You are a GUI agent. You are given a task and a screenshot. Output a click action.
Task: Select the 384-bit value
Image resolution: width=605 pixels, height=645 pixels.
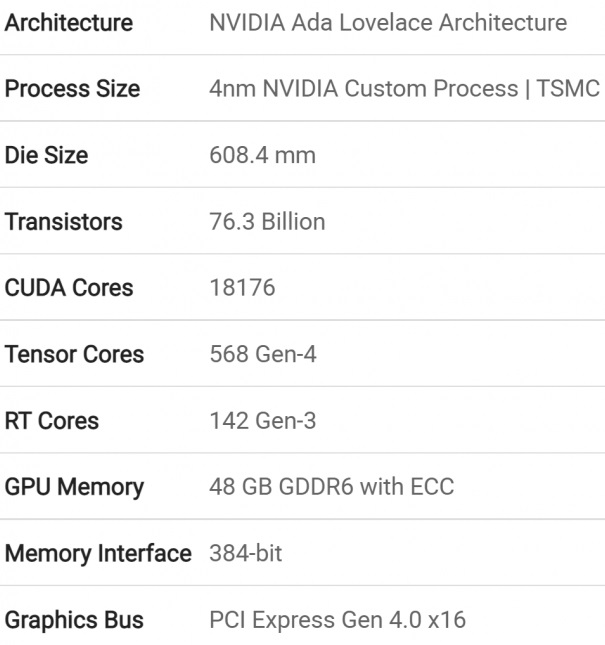click(246, 553)
